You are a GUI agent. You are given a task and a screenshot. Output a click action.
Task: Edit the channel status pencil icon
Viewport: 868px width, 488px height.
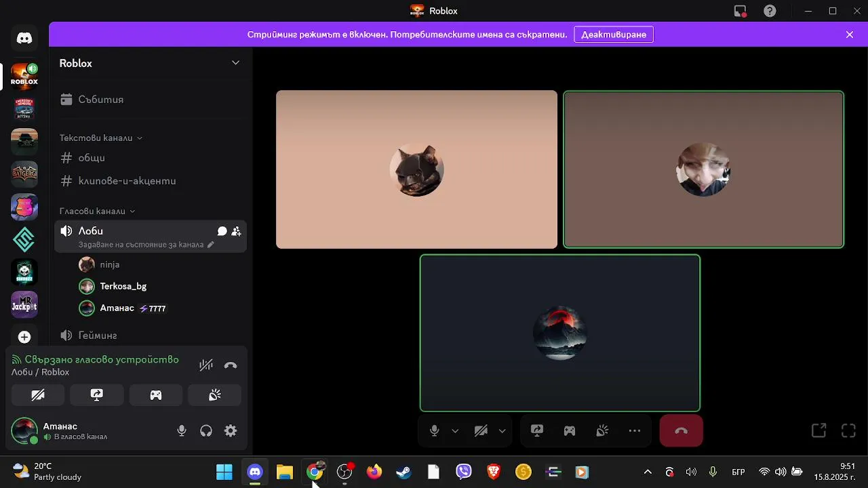pyautogui.click(x=210, y=245)
